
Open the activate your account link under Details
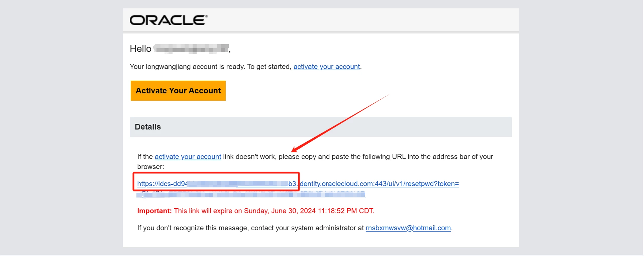[188, 157]
